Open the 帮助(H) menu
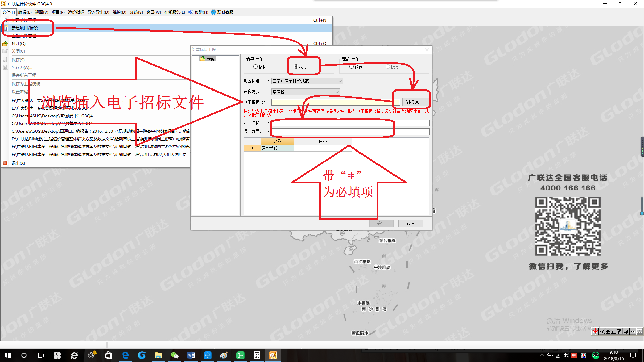 pyautogui.click(x=198, y=12)
